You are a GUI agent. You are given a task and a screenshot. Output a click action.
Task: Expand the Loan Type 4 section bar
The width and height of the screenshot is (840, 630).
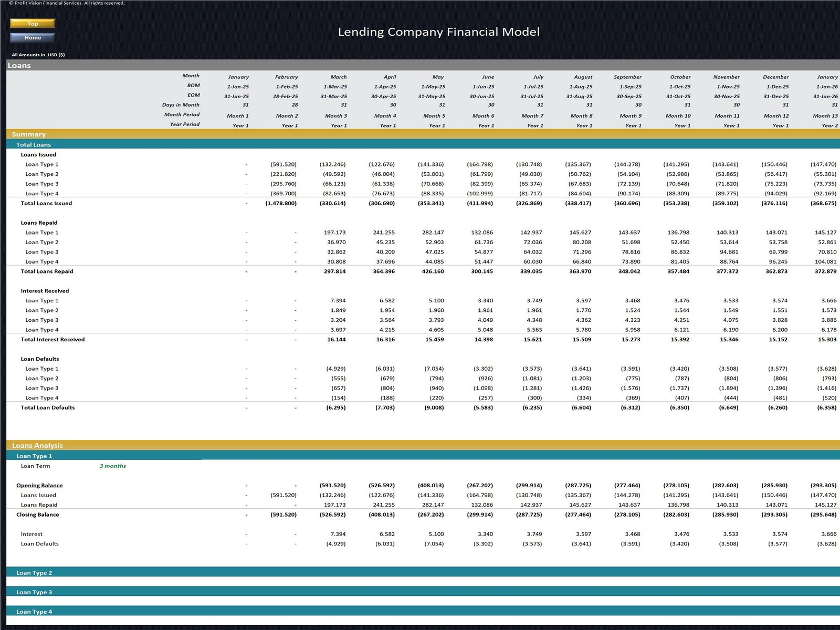click(34, 612)
